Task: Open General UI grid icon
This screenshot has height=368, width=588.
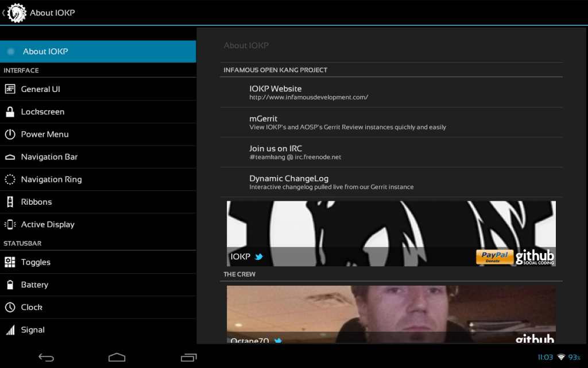Action: [10, 89]
